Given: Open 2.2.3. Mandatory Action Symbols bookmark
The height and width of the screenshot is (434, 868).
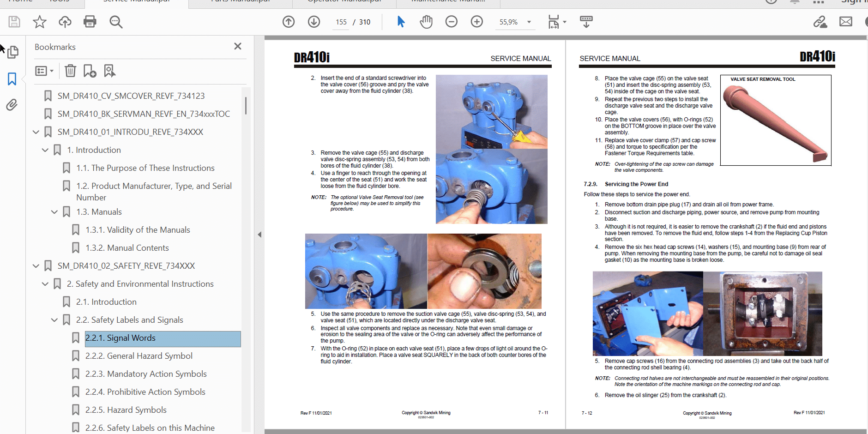Looking at the screenshot, I should coord(146,374).
